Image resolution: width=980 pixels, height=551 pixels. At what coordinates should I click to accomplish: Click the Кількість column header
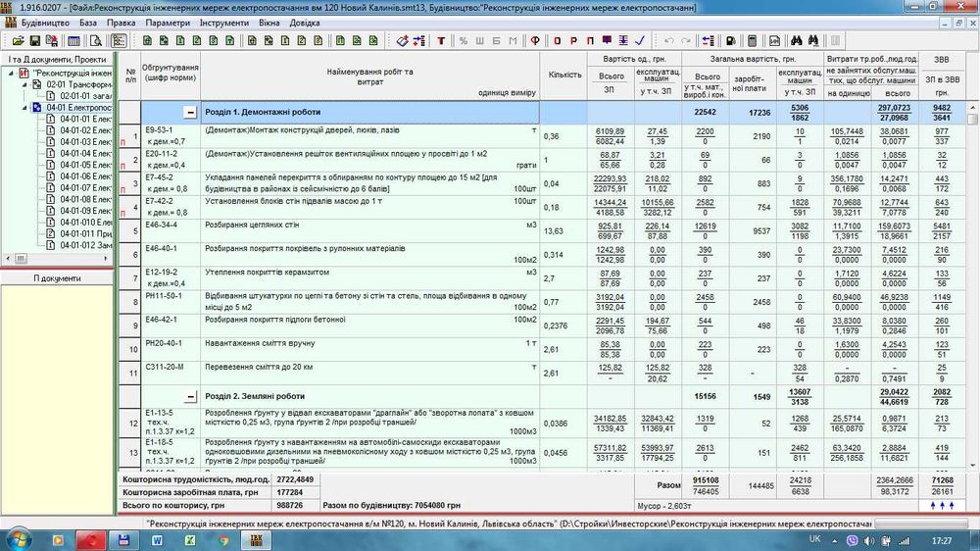563,75
